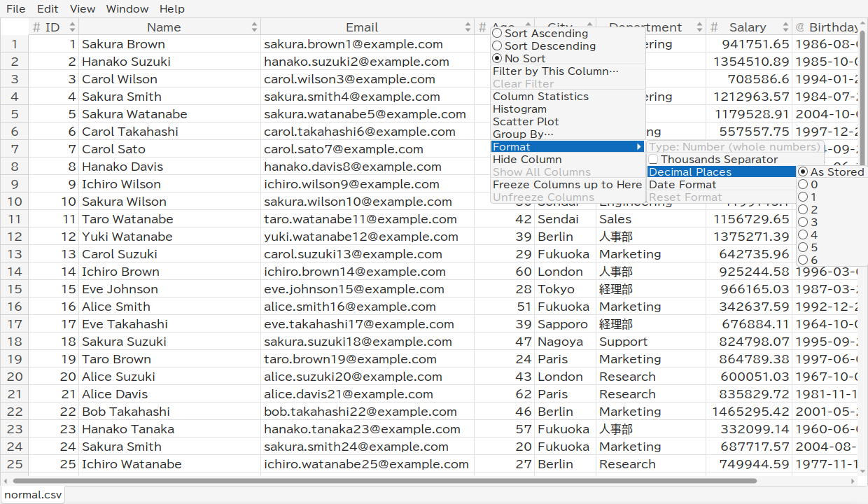Click the number type icon in ID header
Viewport: 868px width, 504px height.
36,27
